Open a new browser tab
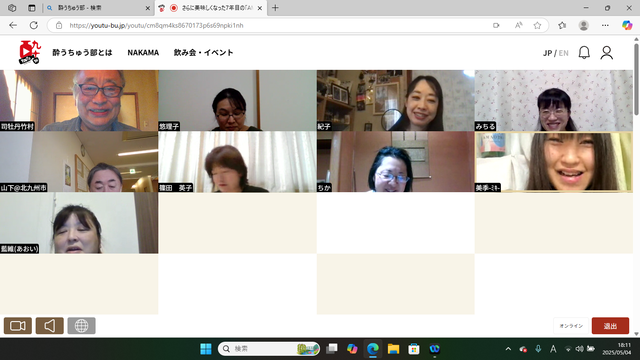 point(275,8)
